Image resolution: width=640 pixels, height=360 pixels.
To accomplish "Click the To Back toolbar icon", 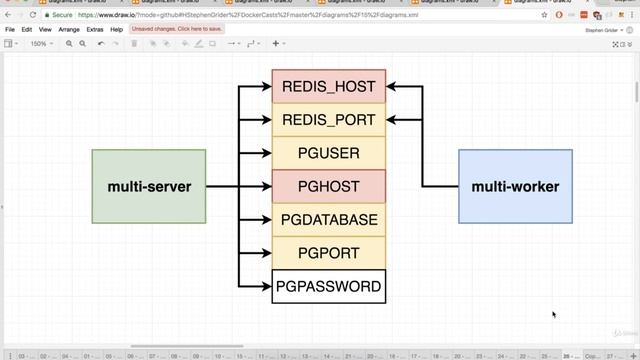I will coord(167,43).
